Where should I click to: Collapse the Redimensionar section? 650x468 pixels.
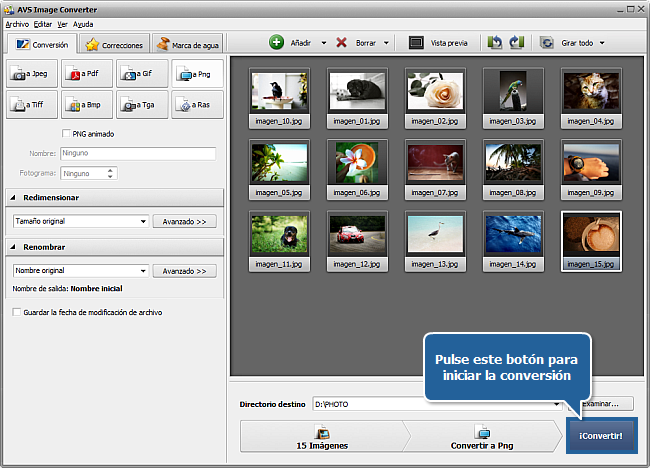(14, 198)
